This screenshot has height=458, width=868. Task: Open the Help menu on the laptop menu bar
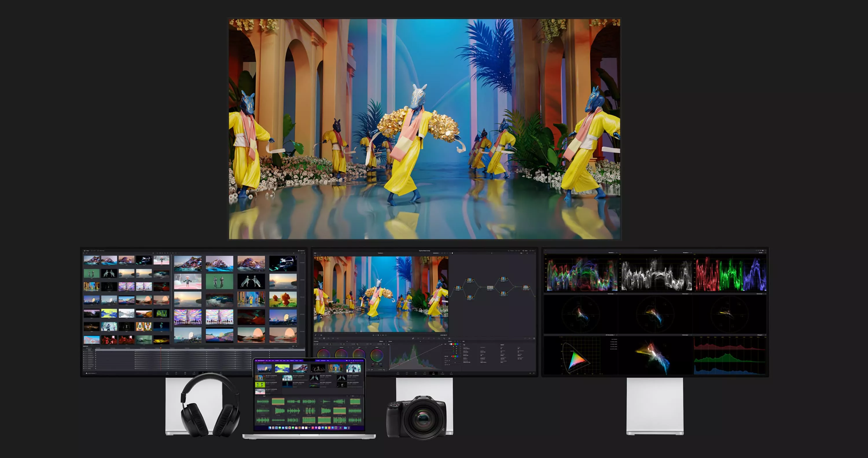(x=328, y=361)
